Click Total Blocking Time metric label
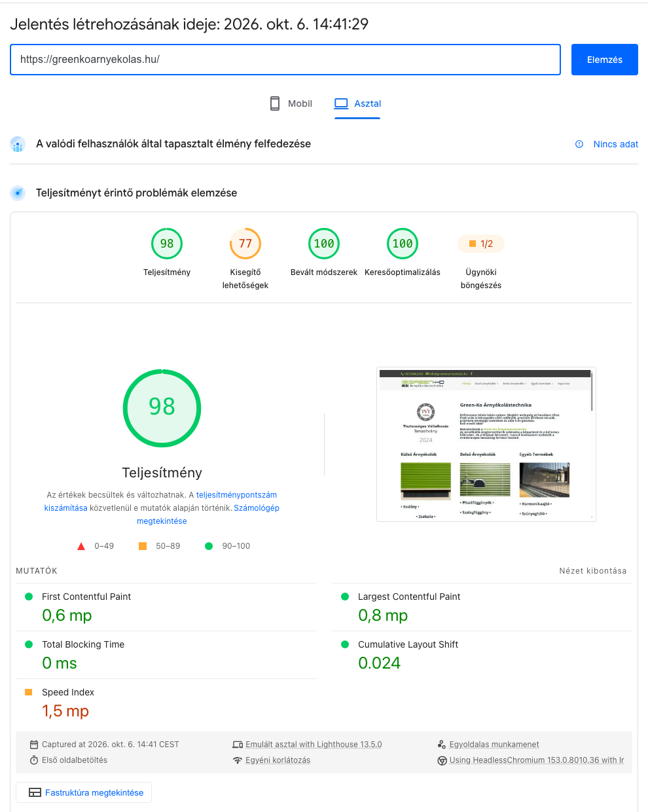Image resolution: width=648 pixels, height=812 pixels. (83, 644)
